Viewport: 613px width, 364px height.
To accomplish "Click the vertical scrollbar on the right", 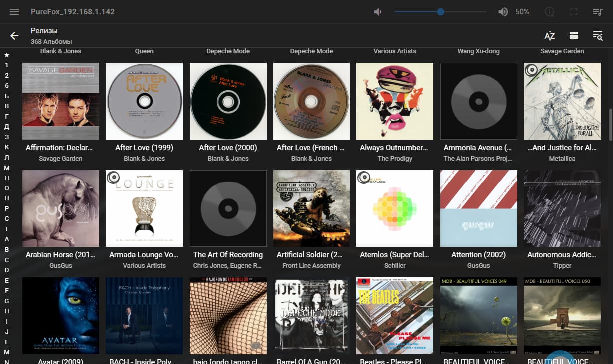I will (610, 125).
